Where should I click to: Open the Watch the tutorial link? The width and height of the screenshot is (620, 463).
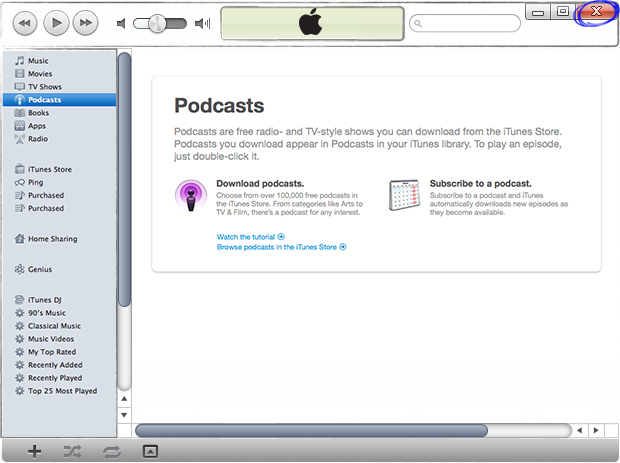point(251,237)
